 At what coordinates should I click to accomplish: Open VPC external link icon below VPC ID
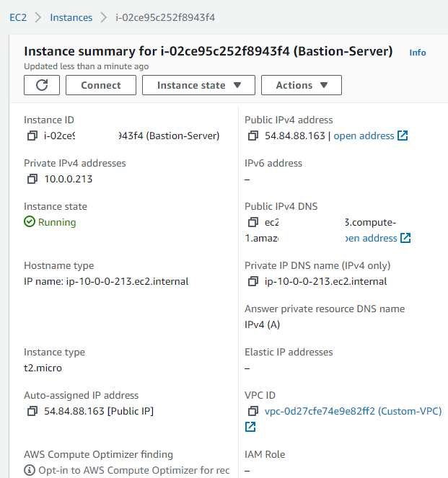(x=250, y=427)
